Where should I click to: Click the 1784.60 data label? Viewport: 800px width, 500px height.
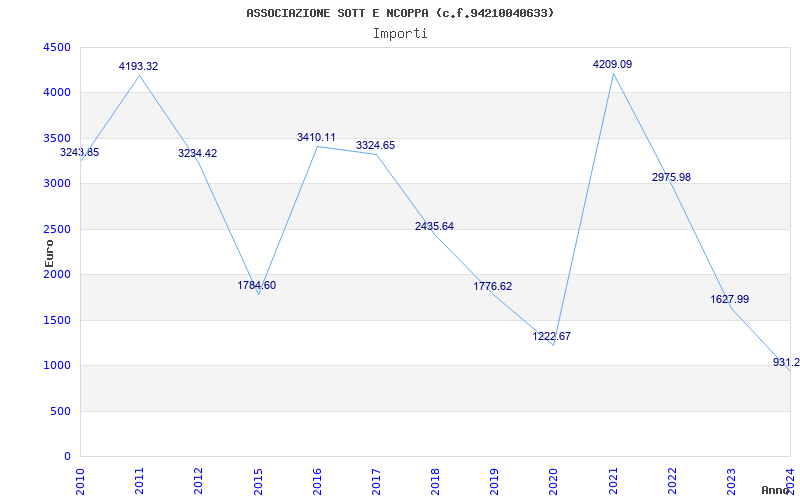[x=257, y=285]
